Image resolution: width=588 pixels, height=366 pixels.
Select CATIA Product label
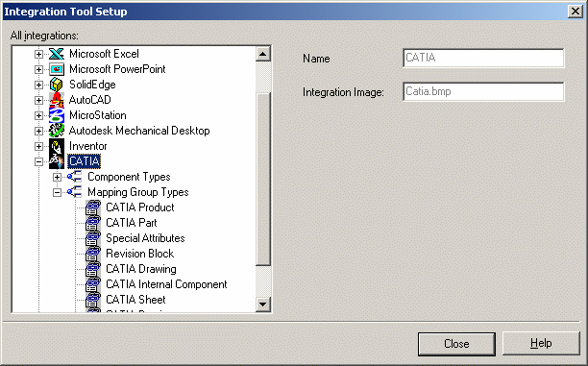coord(140,207)
